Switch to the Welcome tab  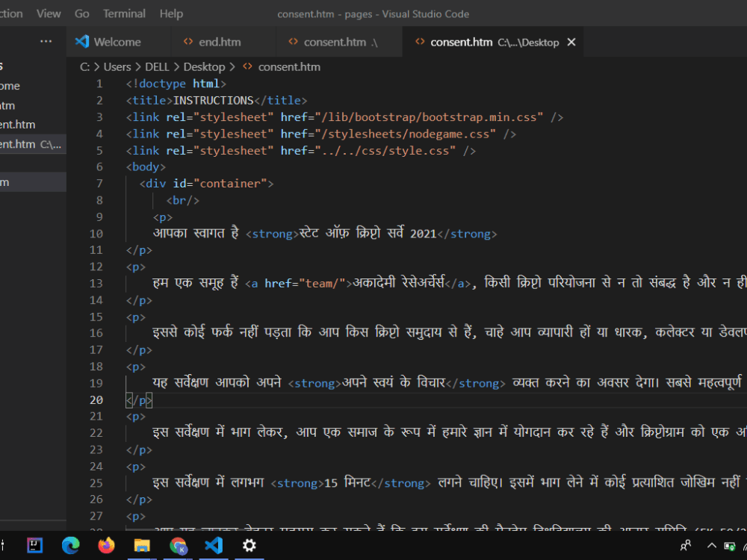pos(120,41)
